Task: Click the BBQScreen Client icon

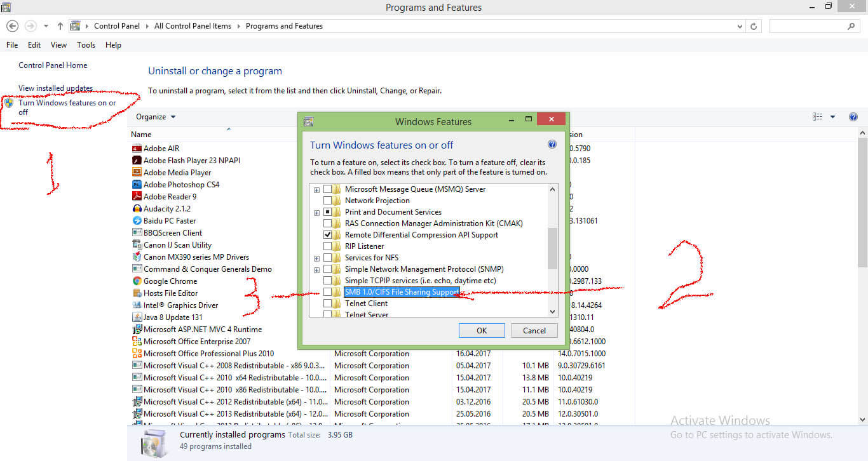Action: point(137,233)
